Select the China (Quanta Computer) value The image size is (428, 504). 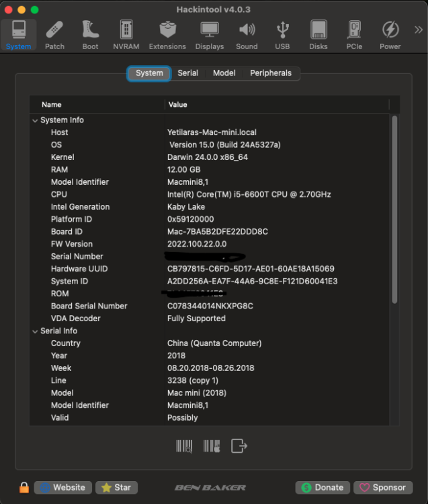click(214, 343)
